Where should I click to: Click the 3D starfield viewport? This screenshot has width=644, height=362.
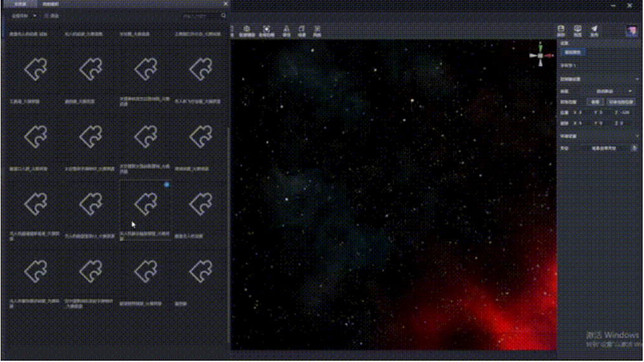394,195
